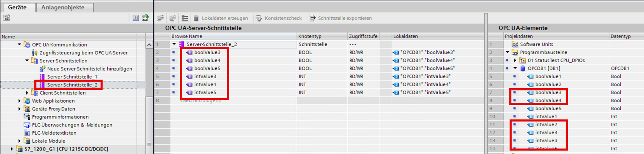Click the Zugriffsstufe column header
644x154 pixels.
pyautogui.click(x=363, y=36)
